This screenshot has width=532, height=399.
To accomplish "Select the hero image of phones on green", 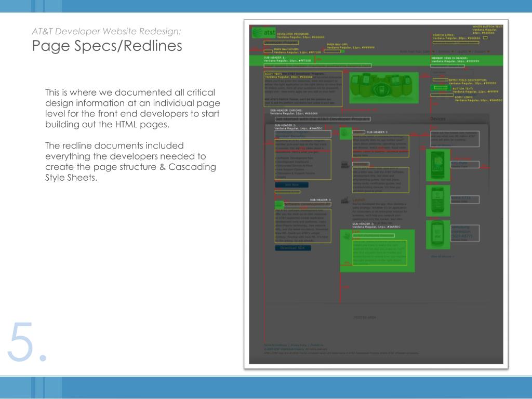I will pos(384,88).
